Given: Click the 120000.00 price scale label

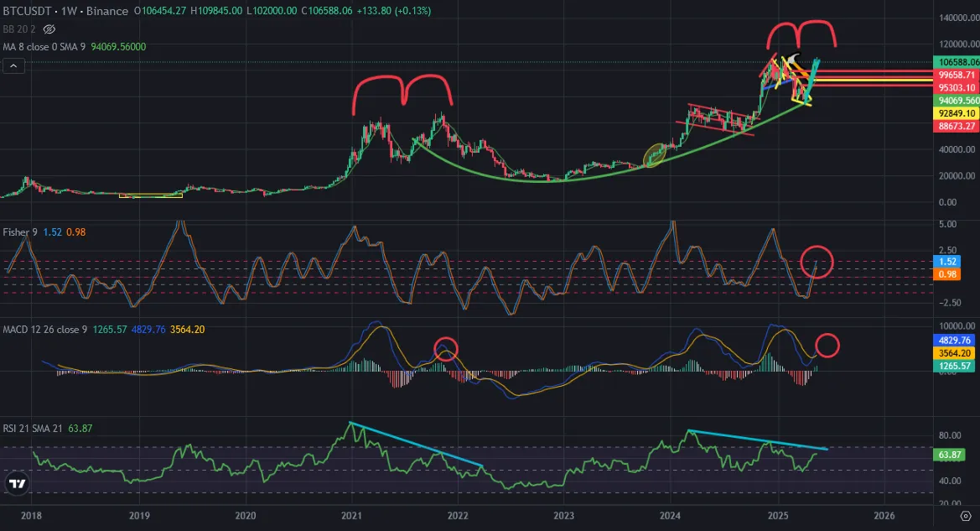Looking at the screenshot, I should [x=958, y=44].
